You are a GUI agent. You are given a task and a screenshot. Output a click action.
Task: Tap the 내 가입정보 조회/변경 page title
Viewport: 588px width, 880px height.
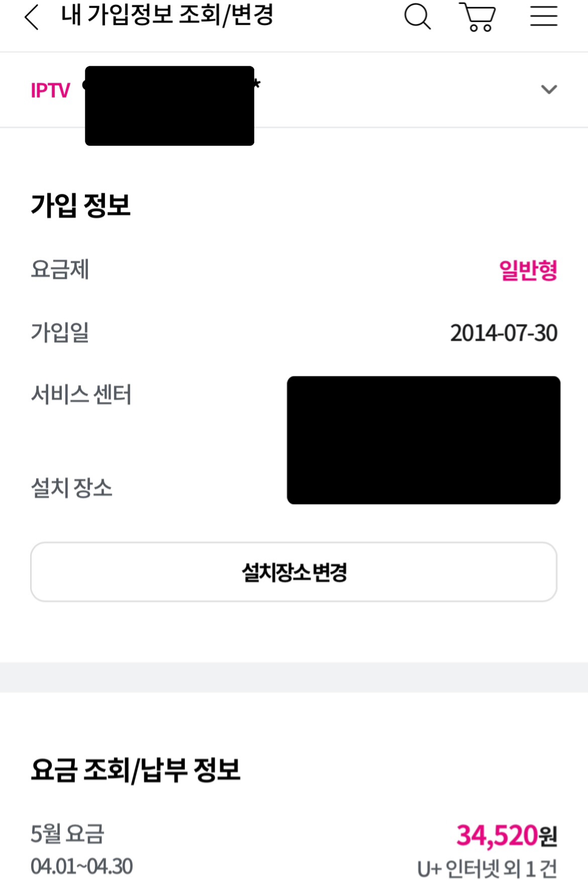tap(167, 15)
